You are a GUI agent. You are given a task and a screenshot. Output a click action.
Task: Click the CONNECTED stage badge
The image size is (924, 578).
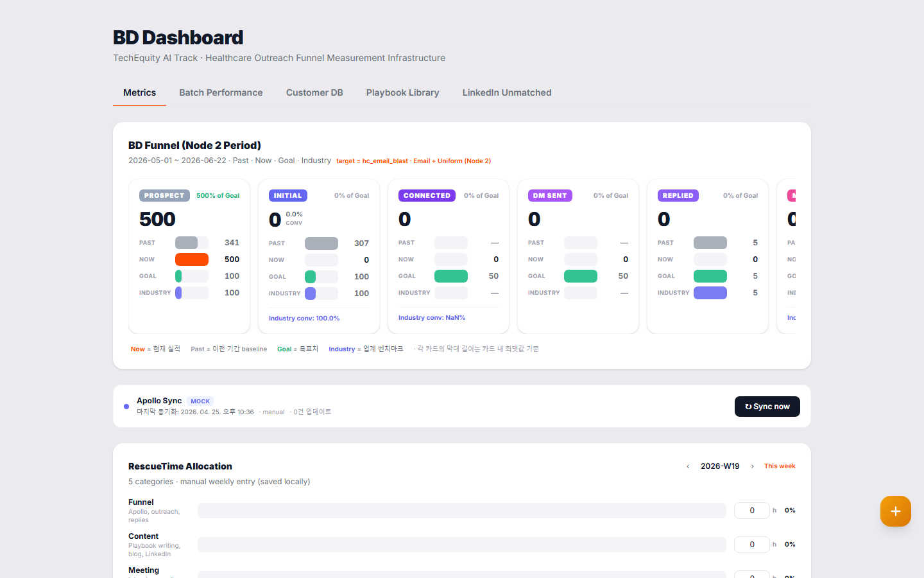(x=427, y=195)
